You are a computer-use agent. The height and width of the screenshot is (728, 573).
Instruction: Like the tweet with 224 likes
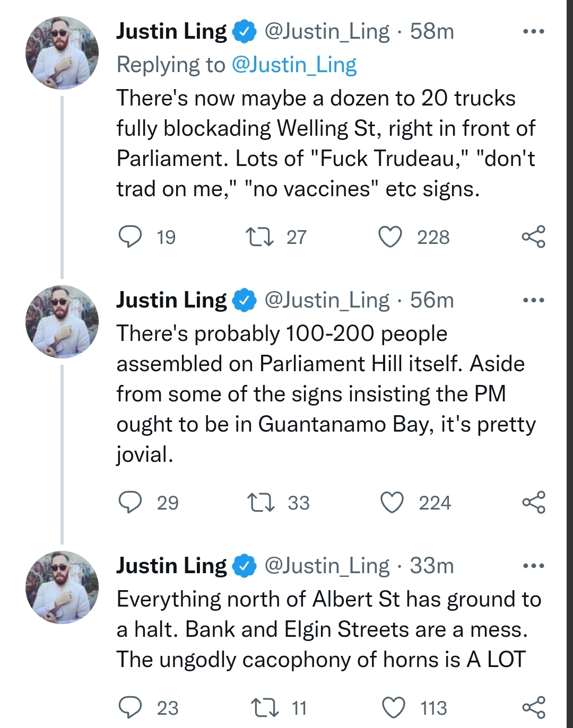click(x=392, y=502)
